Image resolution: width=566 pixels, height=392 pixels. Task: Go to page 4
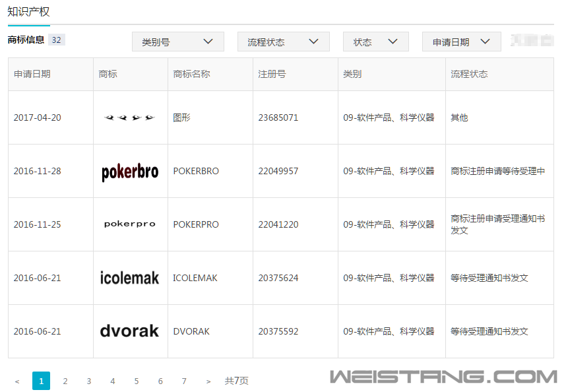[x=113, y=381]
